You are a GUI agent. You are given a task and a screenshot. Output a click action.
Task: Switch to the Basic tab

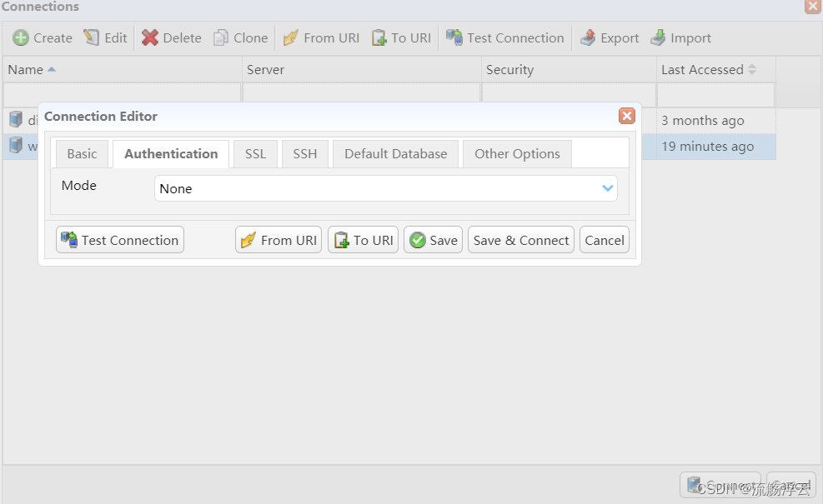[x=82, y=153]
